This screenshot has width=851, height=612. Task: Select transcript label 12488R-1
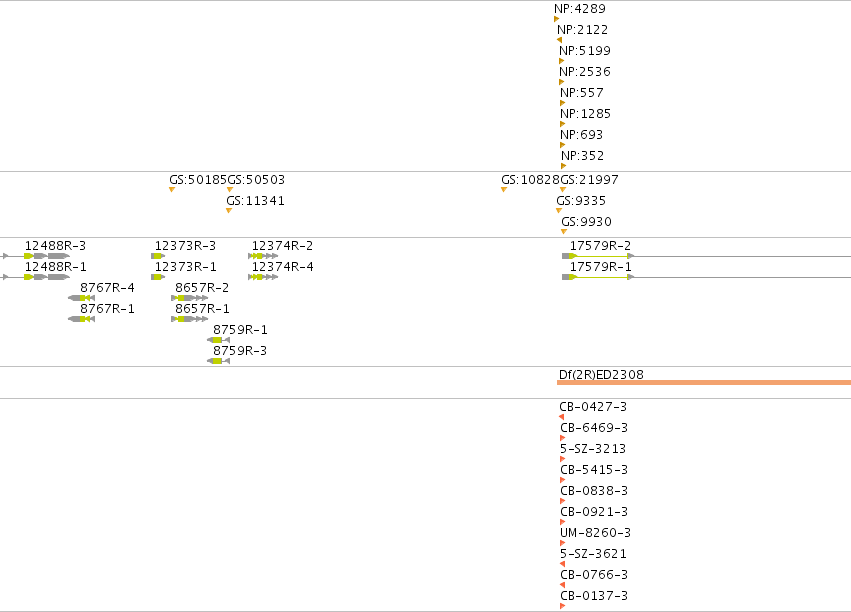[x=55, y=267]
